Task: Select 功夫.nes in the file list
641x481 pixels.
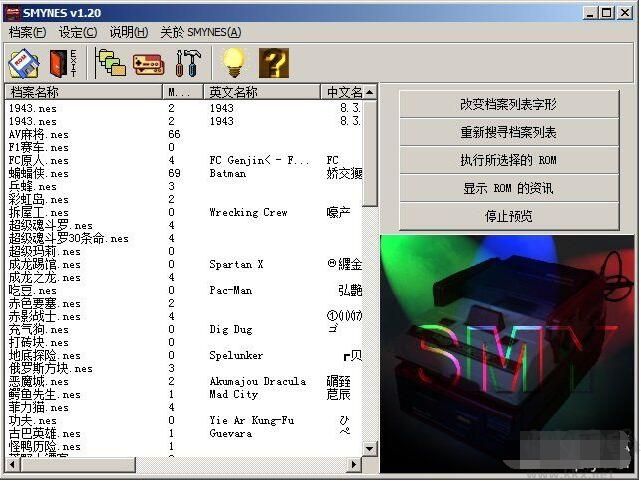Action: [x=33, y=421]
